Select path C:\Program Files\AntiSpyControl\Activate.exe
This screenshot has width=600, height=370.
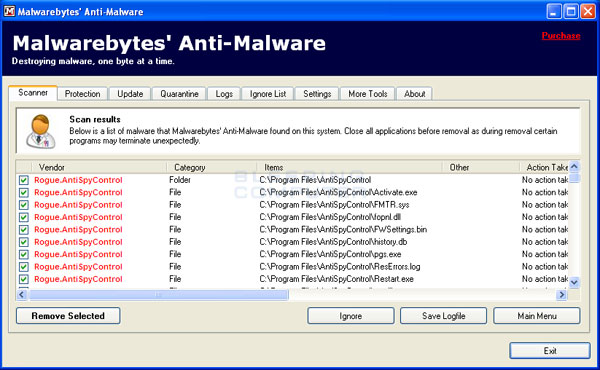(338, 192)
